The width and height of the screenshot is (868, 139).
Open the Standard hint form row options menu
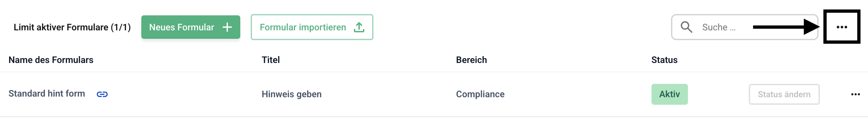click(855, 95)
